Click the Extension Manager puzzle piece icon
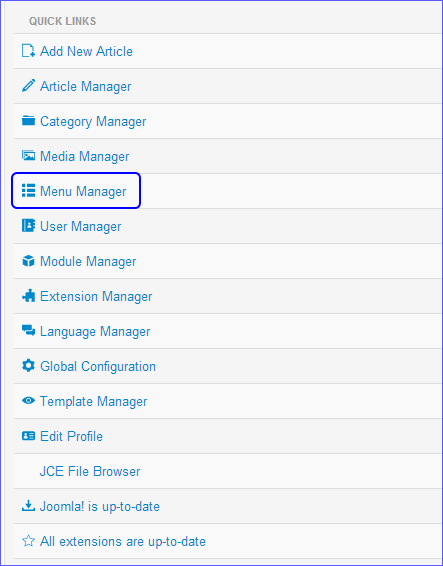Viewport: 443px width, 566px height. point(28,296)
